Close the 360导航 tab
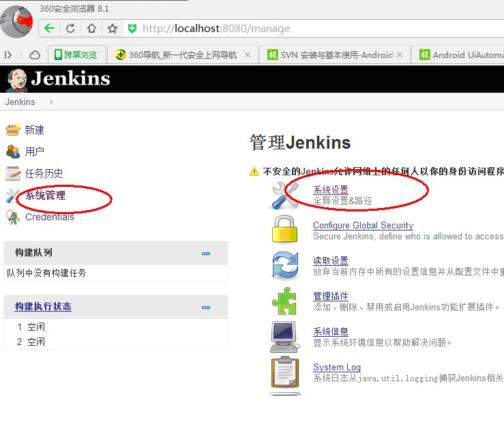Image resolution: width=504 pixels, height=431 pixels. [248, 55]
